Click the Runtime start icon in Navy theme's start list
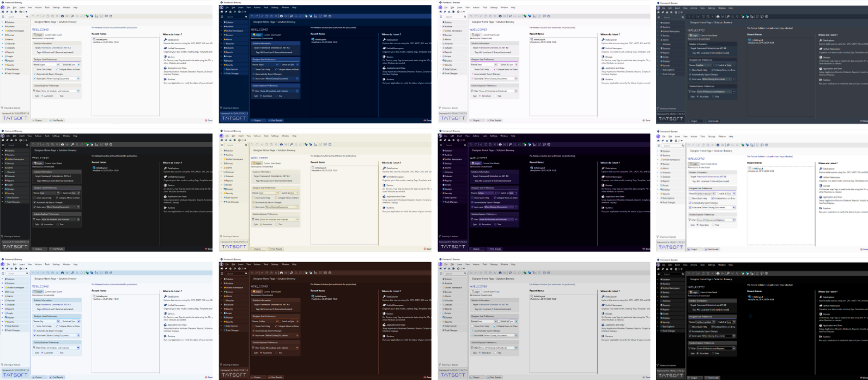The width and height of the screenshot is (868, 380). pos(384,79)
